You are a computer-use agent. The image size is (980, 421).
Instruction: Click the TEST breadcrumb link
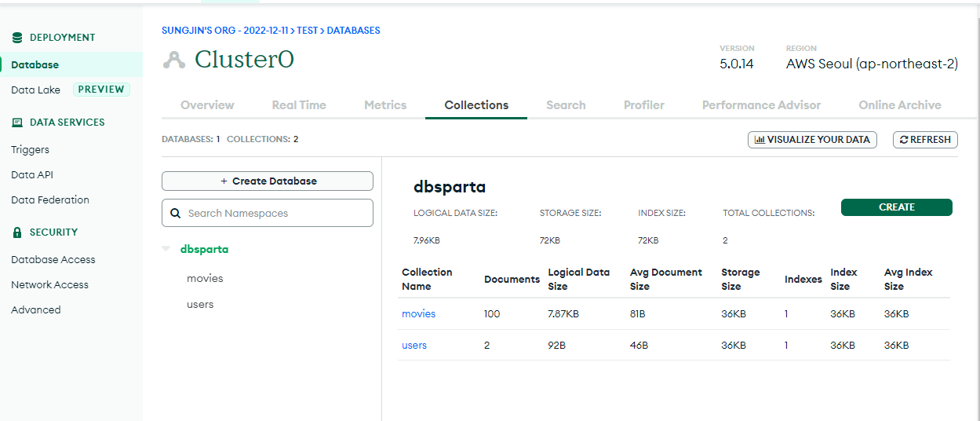pyautogui.click(x=308, y=31)
